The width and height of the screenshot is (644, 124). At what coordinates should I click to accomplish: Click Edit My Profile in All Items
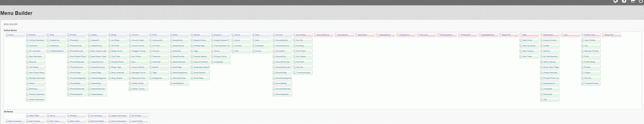(x=97, y=121)
